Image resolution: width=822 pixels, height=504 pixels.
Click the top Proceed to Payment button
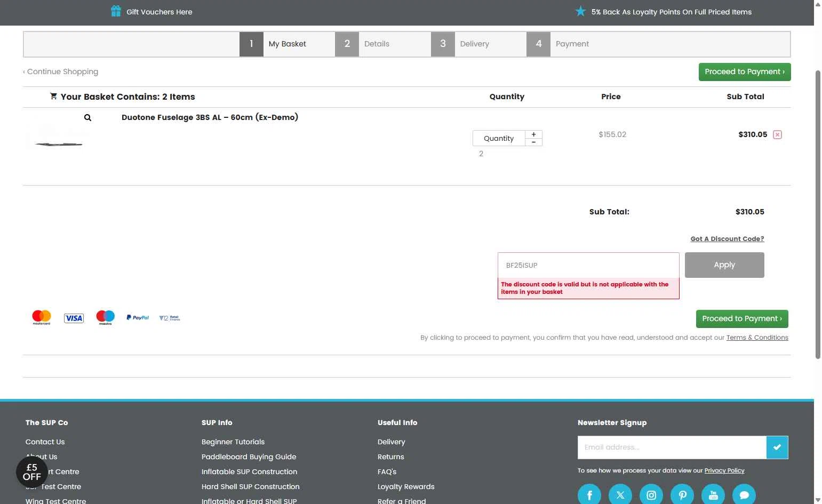[745, 72]
